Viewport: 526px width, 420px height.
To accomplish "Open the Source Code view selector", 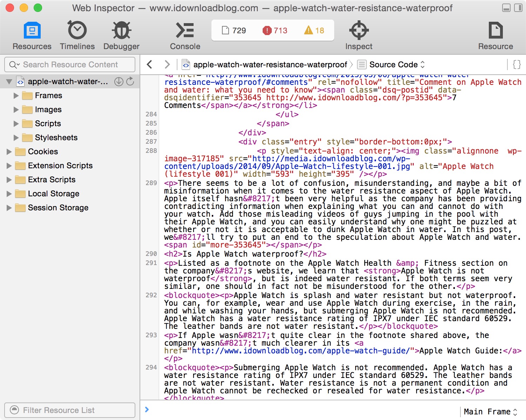I will 391,65.
